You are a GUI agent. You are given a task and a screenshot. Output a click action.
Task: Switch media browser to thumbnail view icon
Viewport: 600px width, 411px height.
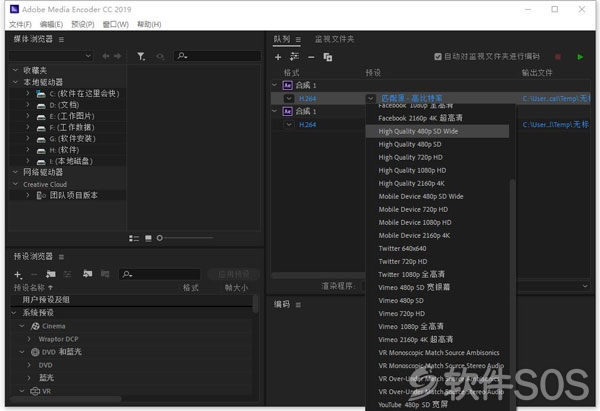(148, 238)
